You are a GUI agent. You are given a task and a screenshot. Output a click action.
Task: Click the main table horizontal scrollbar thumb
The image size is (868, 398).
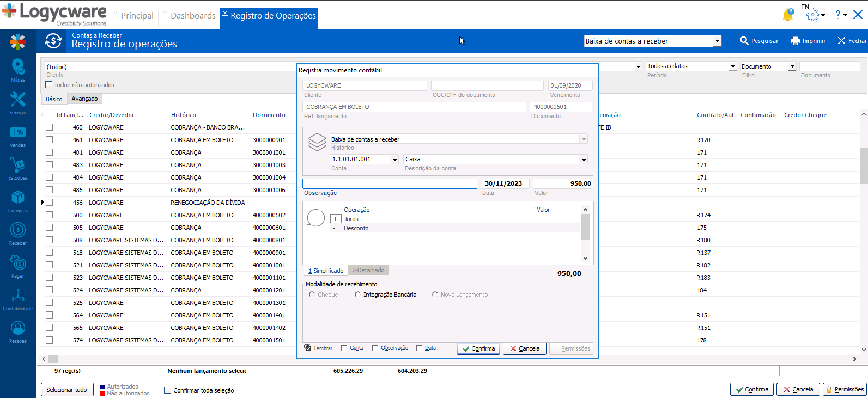[53, 359]
